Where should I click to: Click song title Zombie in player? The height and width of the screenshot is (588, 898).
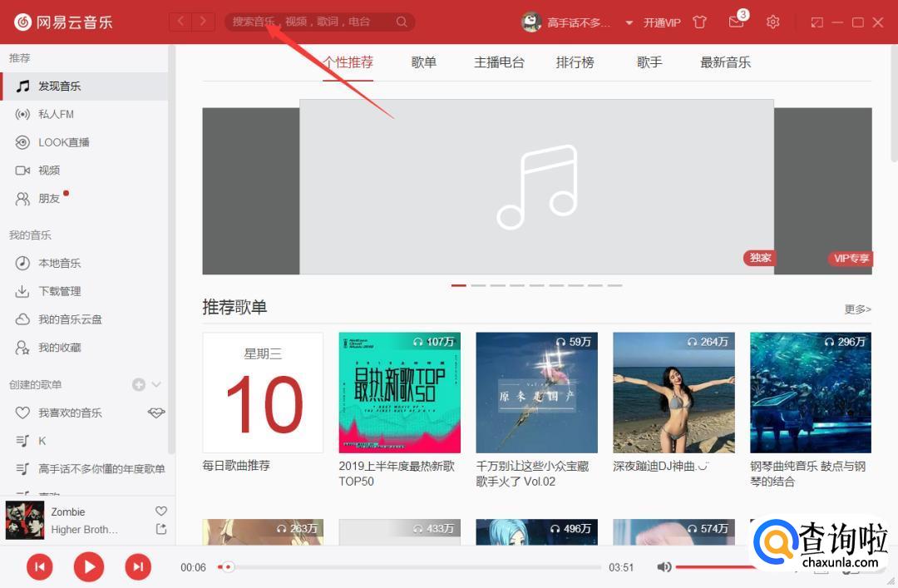click(x=68, y=511)
